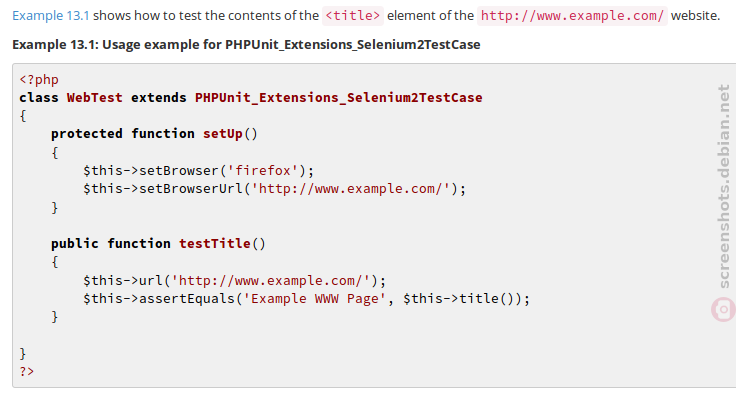Click the setUp function name
The image size is (736, 395).
tap(222, 134)
